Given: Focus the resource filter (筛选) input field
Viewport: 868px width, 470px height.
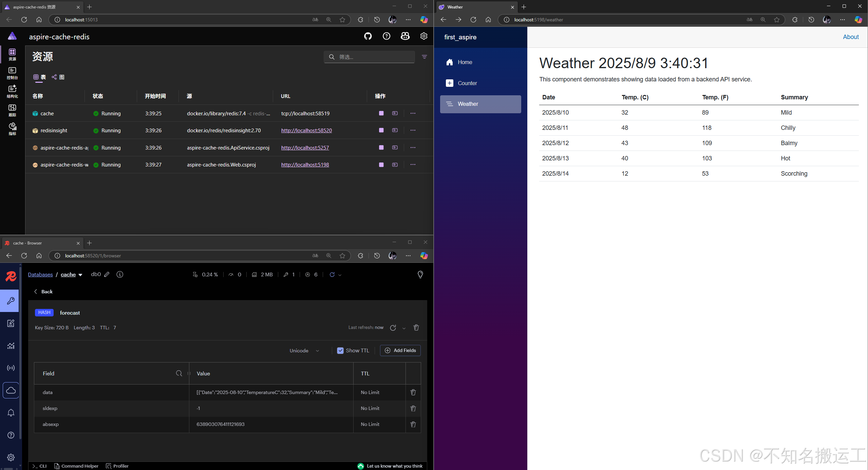Looking at the screenshot, I should [369, 57].
